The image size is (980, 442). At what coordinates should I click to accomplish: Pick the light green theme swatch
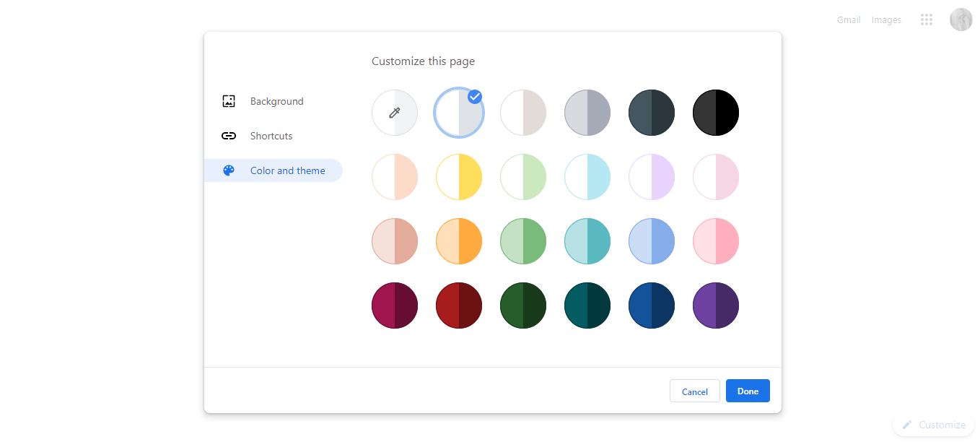pos(523,177)
